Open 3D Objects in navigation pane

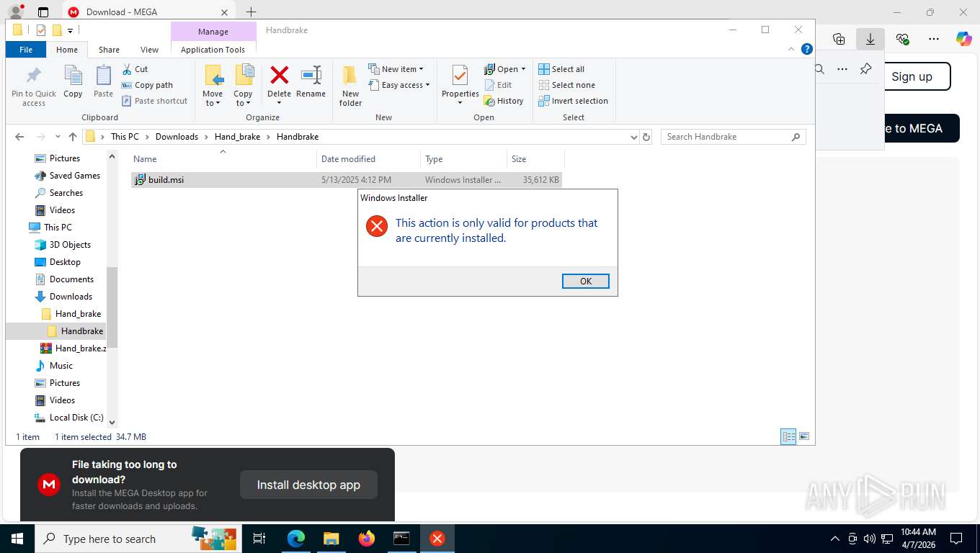click(x=70, y=245)
